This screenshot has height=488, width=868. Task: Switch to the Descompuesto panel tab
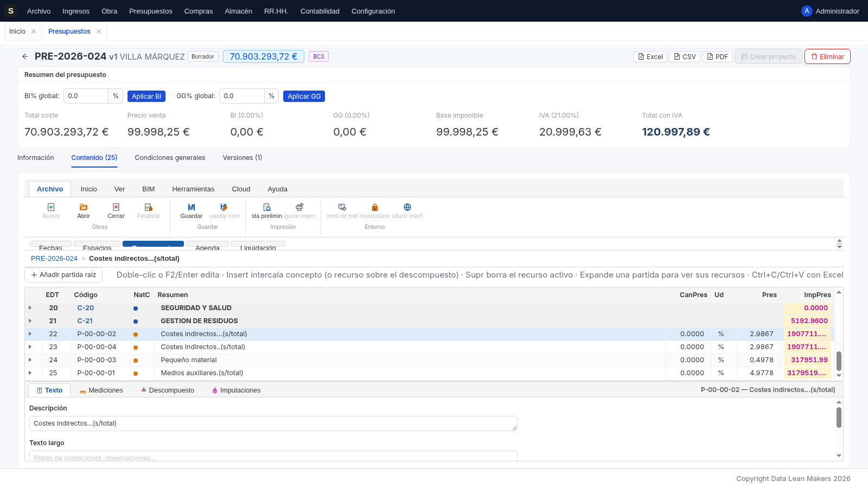pyautogui.click(x=167, y=390)
